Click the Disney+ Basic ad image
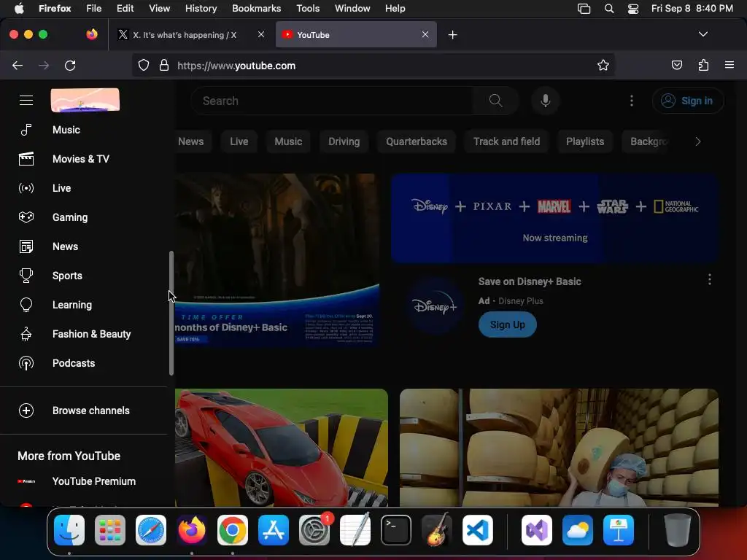The width and height of the screenshot is (747, 560). 277,260
